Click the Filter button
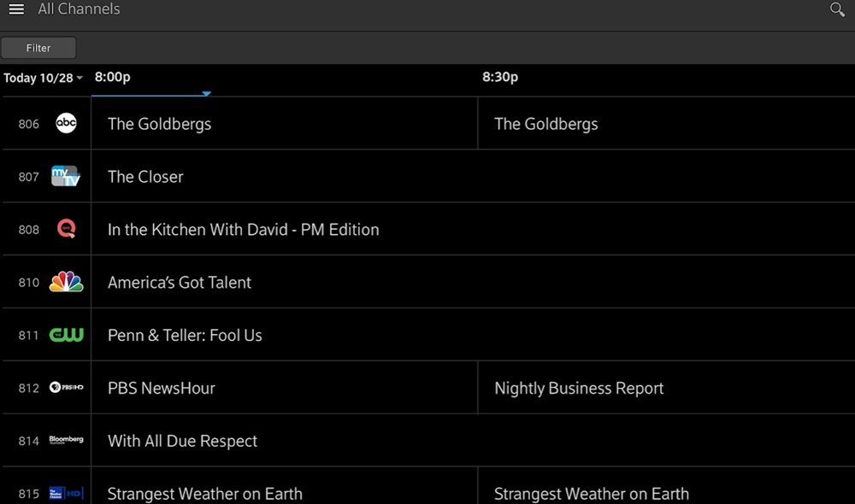 38,48
